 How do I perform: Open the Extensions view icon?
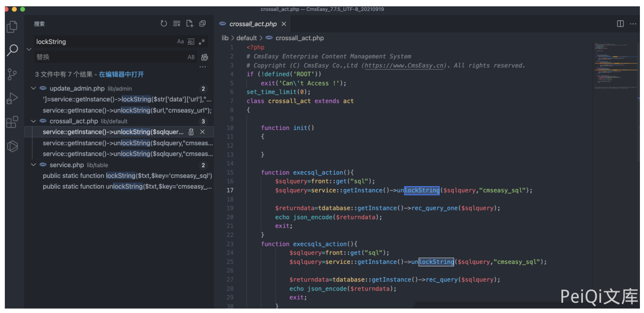[x=12, y=122]
